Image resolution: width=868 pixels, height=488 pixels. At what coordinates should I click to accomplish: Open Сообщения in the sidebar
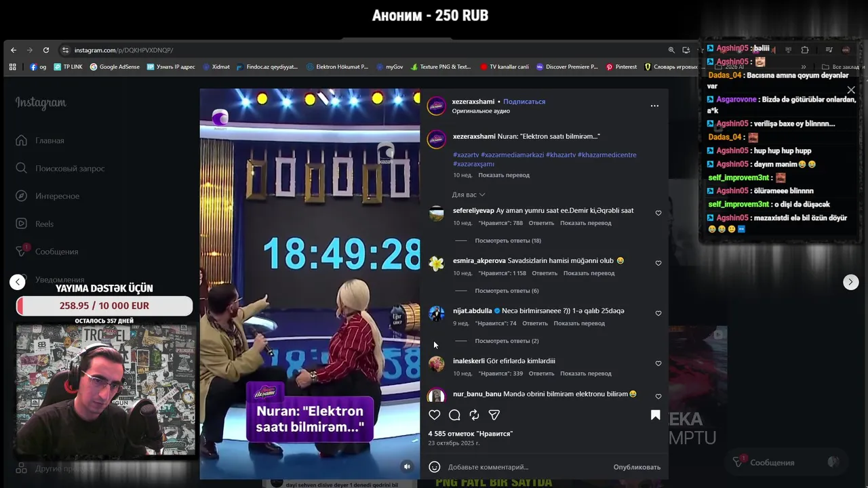pyautogui.click(x=47, y=251)
